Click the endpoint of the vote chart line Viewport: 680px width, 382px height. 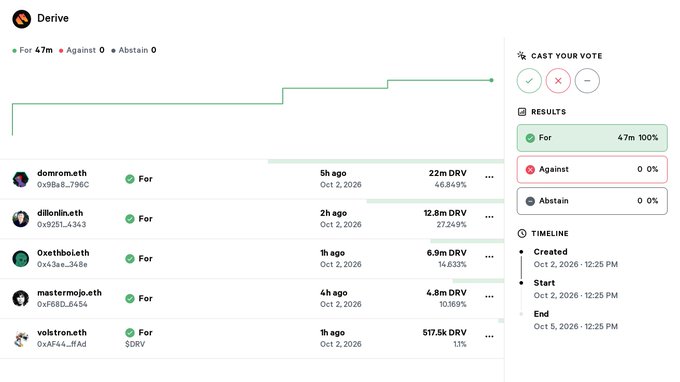pyautogui.click(x=491, y=80)
